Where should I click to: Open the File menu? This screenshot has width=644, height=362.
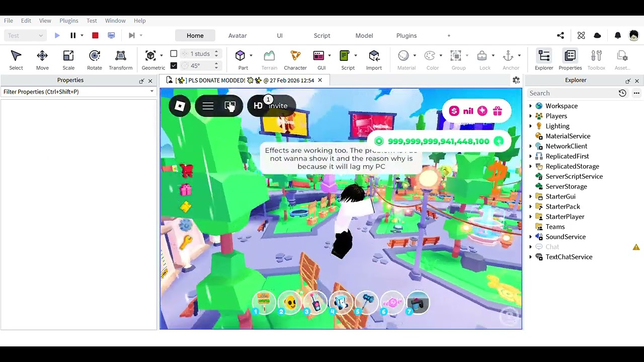pos(9,21)
